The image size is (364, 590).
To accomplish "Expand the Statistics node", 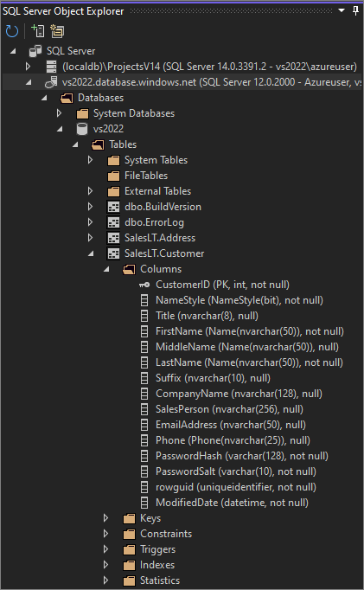I will [106, 580].
